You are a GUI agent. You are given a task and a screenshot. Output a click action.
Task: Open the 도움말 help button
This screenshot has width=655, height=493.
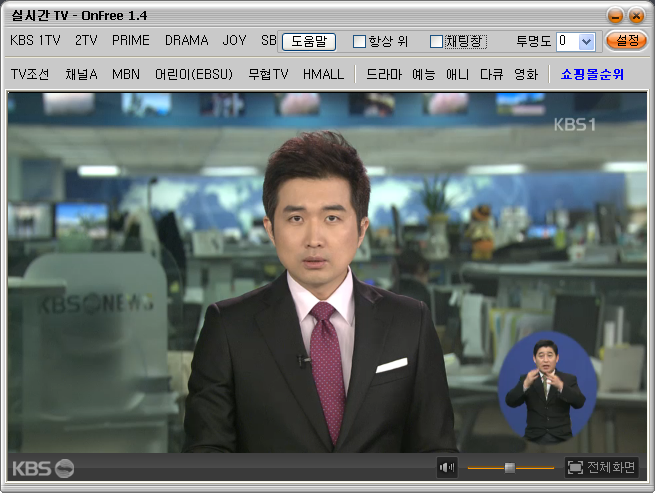coord(309,41)
